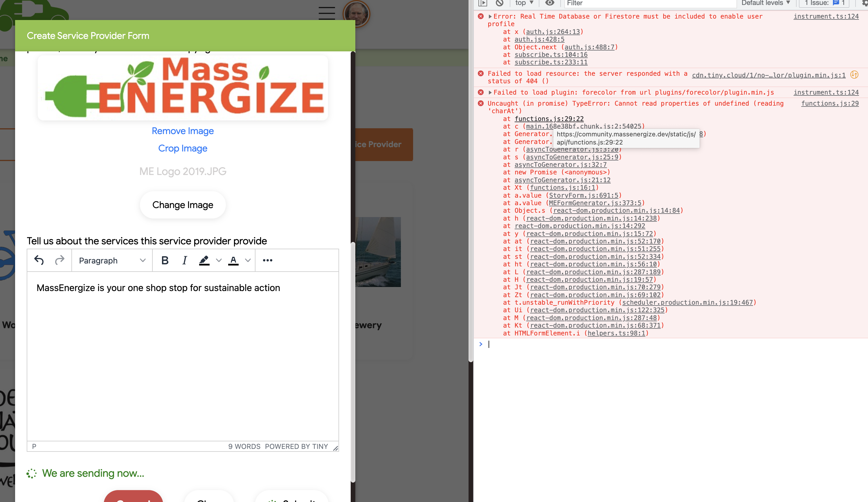The image size is (868, 502).
Task: Click the Change Image button
Action: click(183, 205)
